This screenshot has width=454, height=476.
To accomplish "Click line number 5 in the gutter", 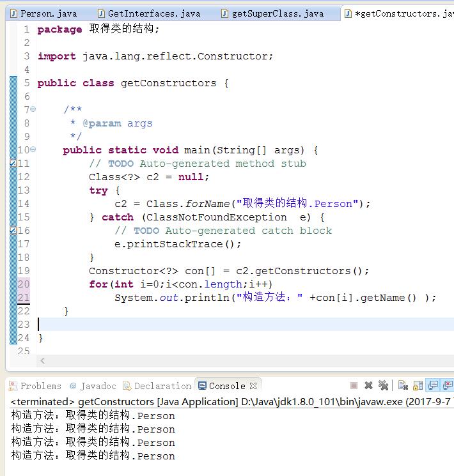I will (27, 83).
